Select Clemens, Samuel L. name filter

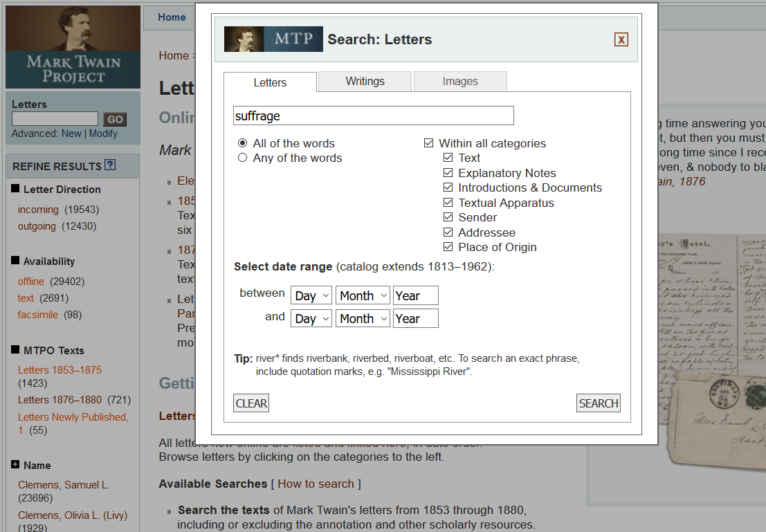point(64,485)
